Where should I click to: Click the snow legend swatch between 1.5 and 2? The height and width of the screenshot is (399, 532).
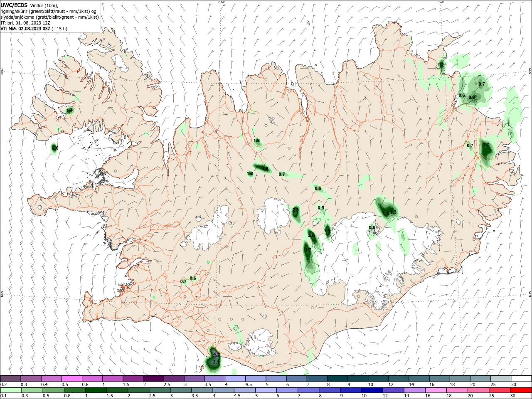(133, 378)
